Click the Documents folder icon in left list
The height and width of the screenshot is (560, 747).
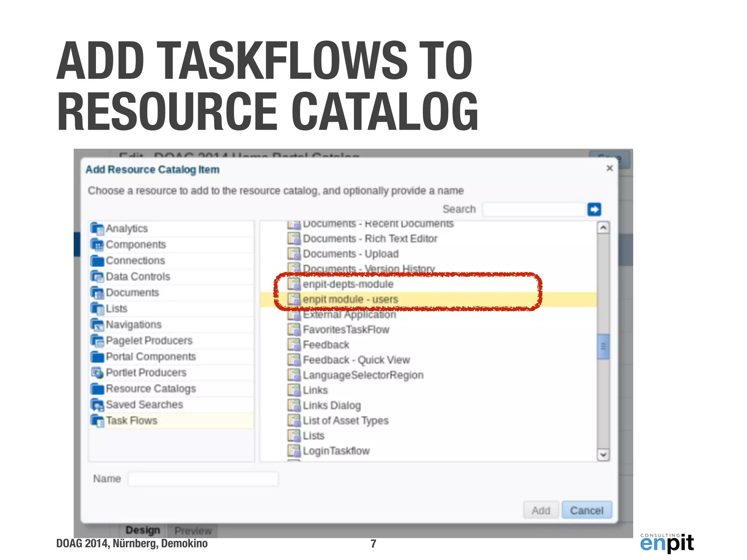[x=97, y=293]
